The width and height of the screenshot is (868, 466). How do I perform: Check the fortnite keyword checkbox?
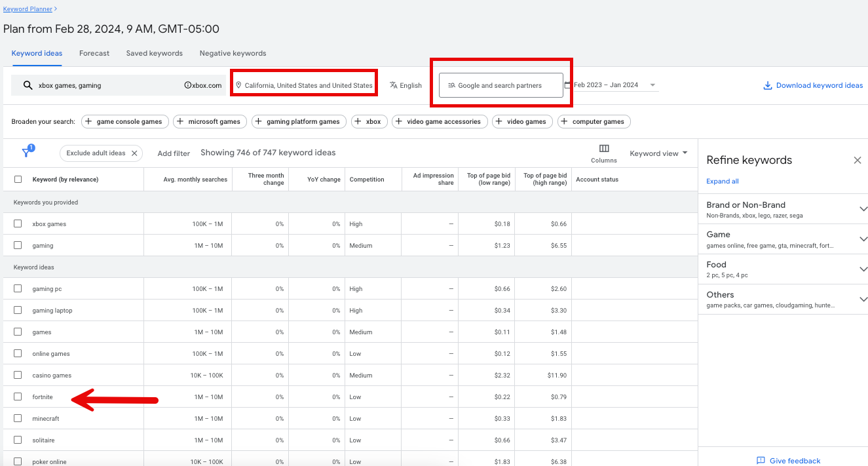[17, 397]
